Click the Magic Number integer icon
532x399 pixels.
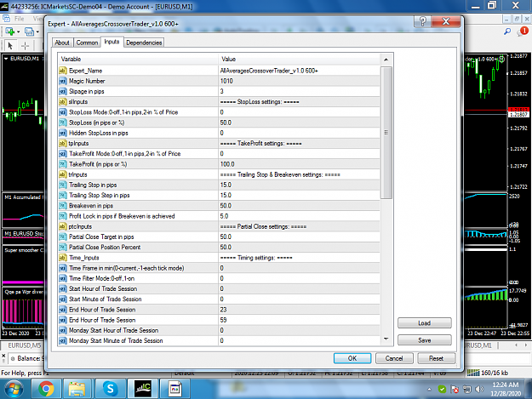tap(63, 81)
